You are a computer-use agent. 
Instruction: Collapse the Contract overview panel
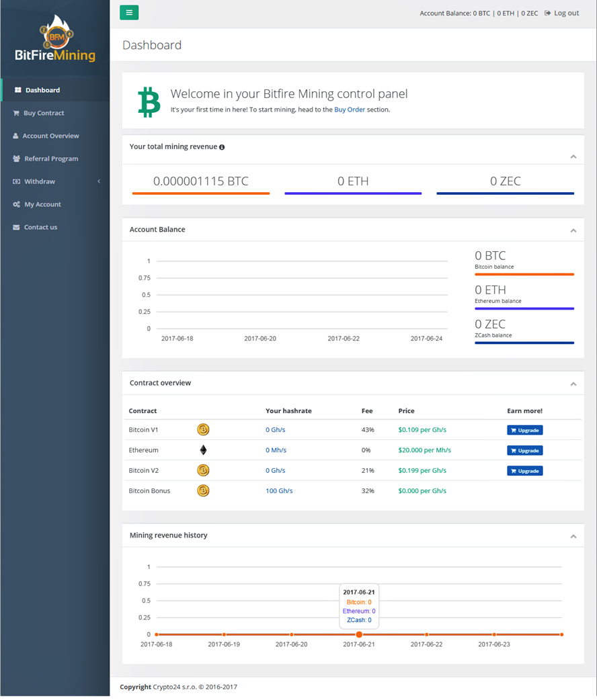tap(573, 384)
